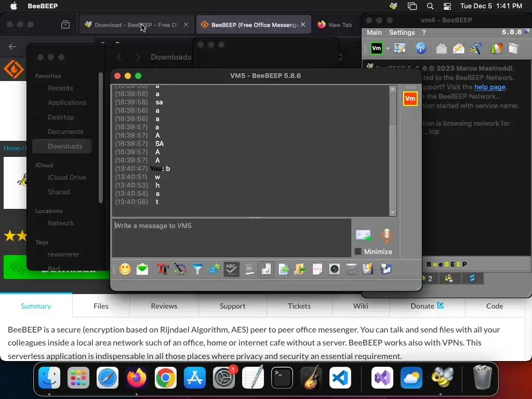The image size is (532, 399).
Task: Open Visual Studio Code from the Dock
Action: [x=340, y=378]
